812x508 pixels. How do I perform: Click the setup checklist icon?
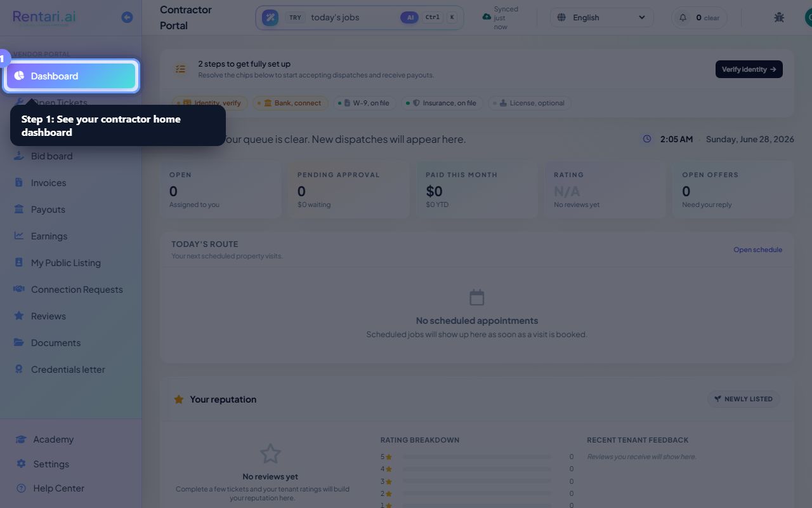(181, 69)
